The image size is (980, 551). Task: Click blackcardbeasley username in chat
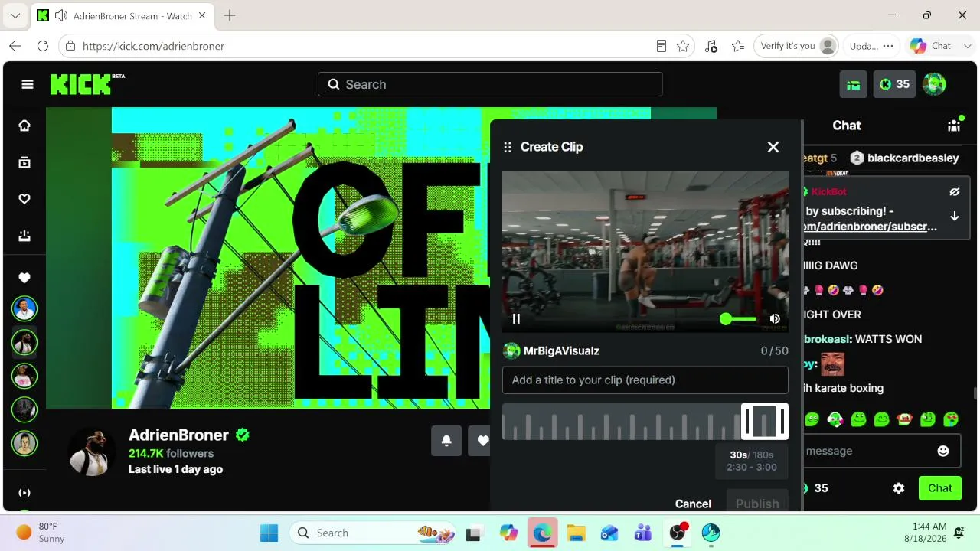(913, 158)
